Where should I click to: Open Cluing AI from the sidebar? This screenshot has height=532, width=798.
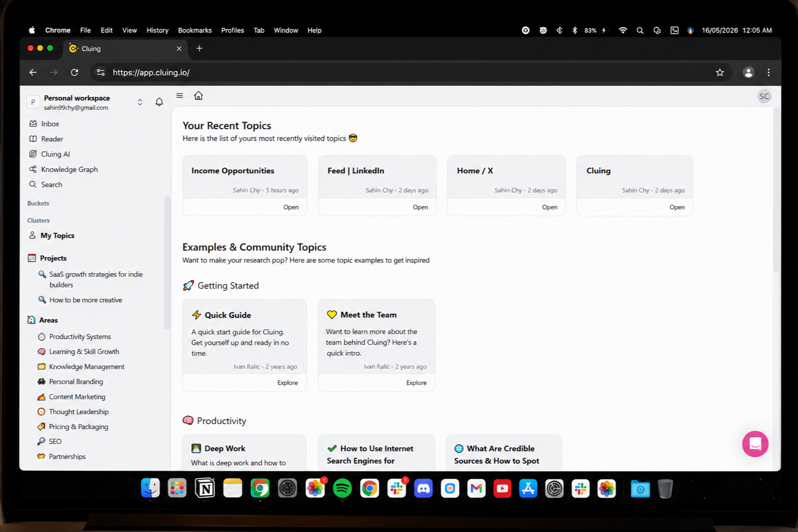(49, 154)
